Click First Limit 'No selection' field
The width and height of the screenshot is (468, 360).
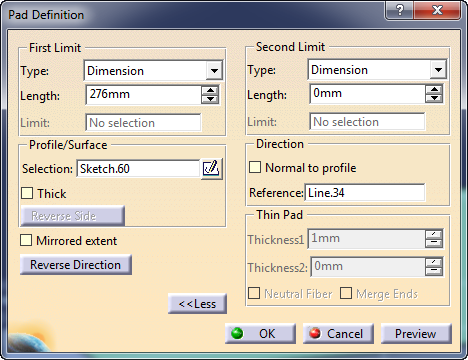(144, 123)
